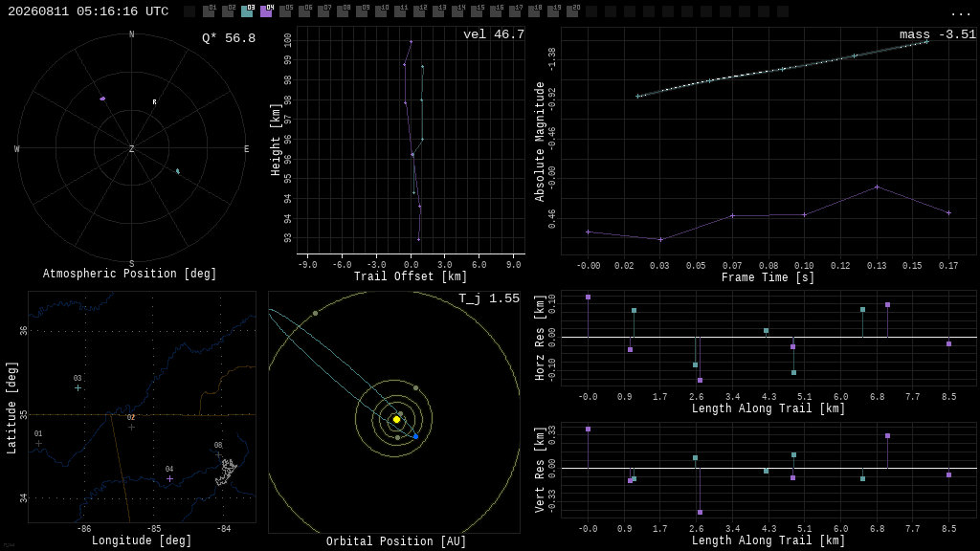This screenshot has width=980, height=551.
Task: Select station 17 square
Action: click(515, 11)
